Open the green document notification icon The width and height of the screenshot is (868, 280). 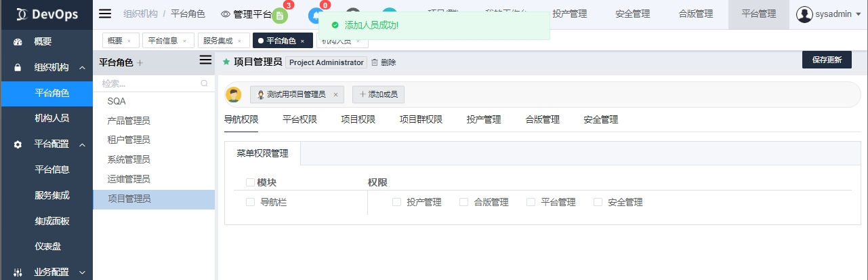click(280, 14)
